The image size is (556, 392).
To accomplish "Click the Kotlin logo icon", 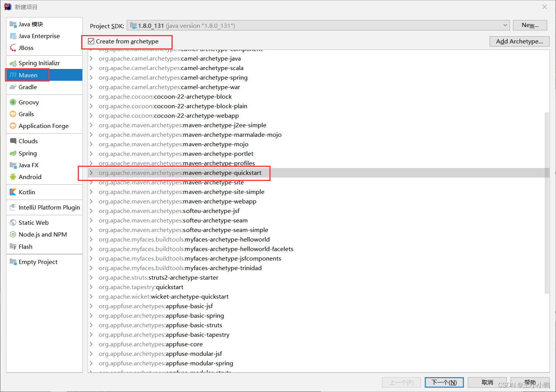I will 13,192.
